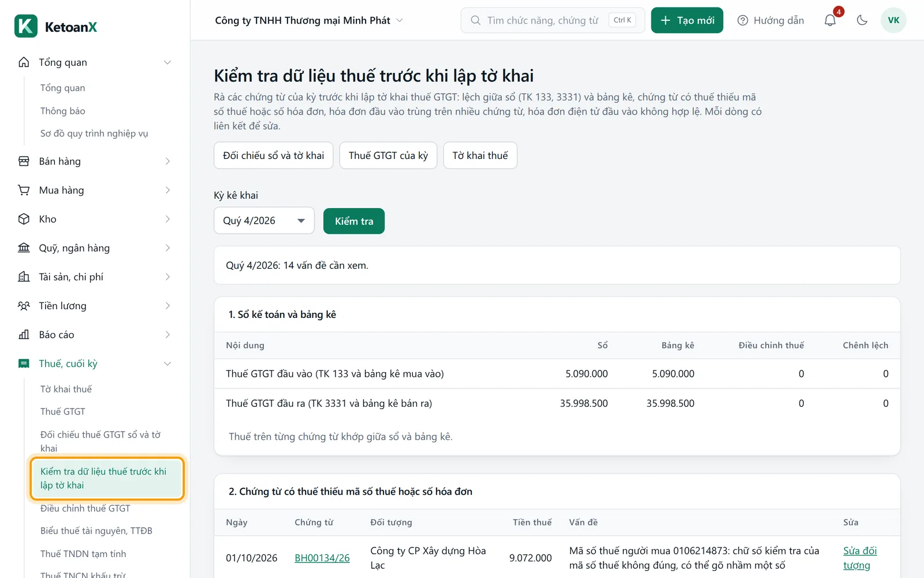Collapse the Thuế, cuối kỳ chevron
The width and height of the screenshot is (924, 578).
(x=167, y=364)
